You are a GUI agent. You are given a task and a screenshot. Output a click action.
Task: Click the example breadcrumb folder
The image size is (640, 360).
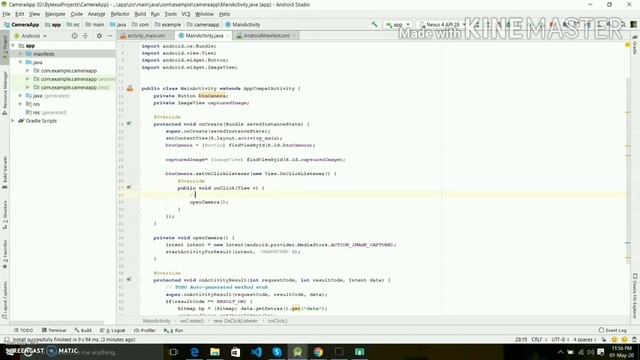(168, 25)
